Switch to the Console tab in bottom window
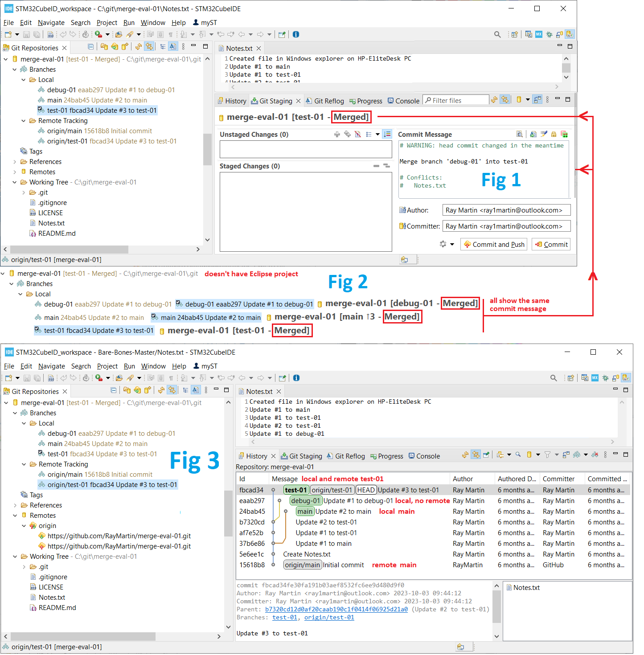Image resolution: width=644 pixels, height=655 pixels. [424, 456]
